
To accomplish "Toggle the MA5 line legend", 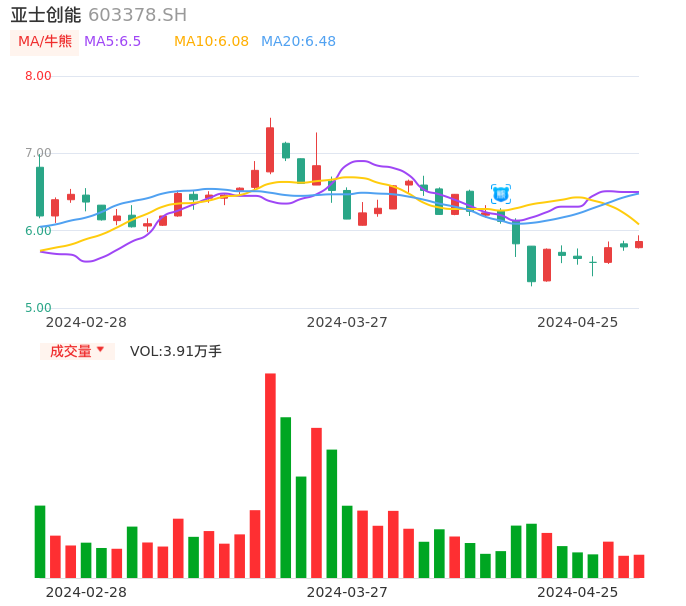I will (x=112, y=42).
